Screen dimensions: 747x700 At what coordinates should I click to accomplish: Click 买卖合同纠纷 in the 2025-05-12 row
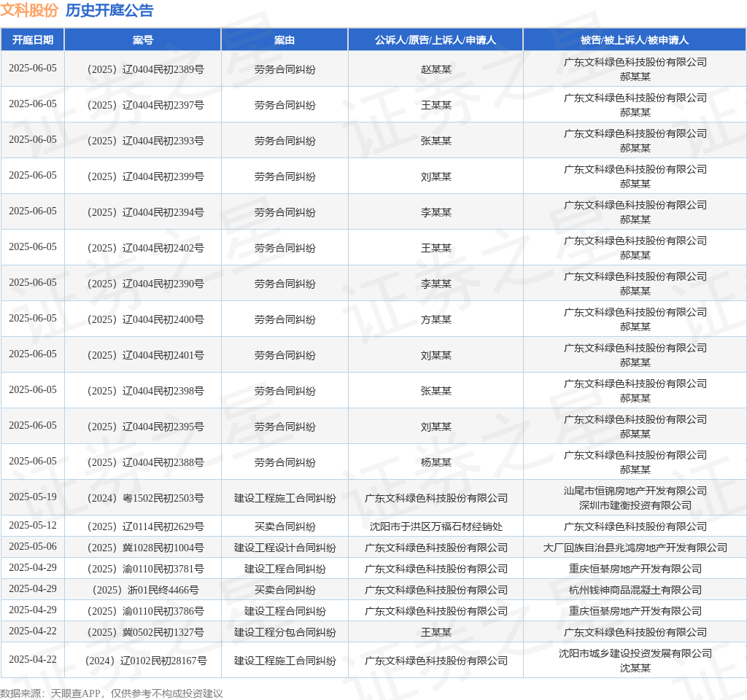coord(285,526)
